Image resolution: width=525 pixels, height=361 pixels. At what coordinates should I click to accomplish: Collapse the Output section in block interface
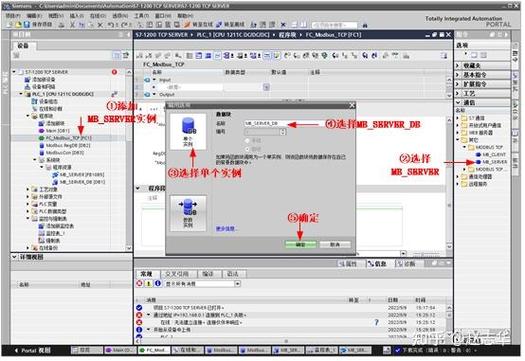coord(154,94)
